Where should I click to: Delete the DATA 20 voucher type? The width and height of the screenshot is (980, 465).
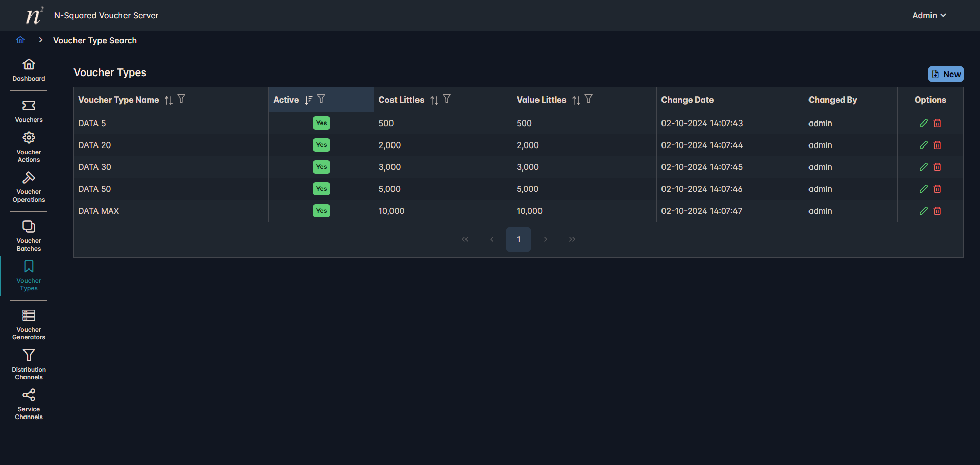pos(937,145)
